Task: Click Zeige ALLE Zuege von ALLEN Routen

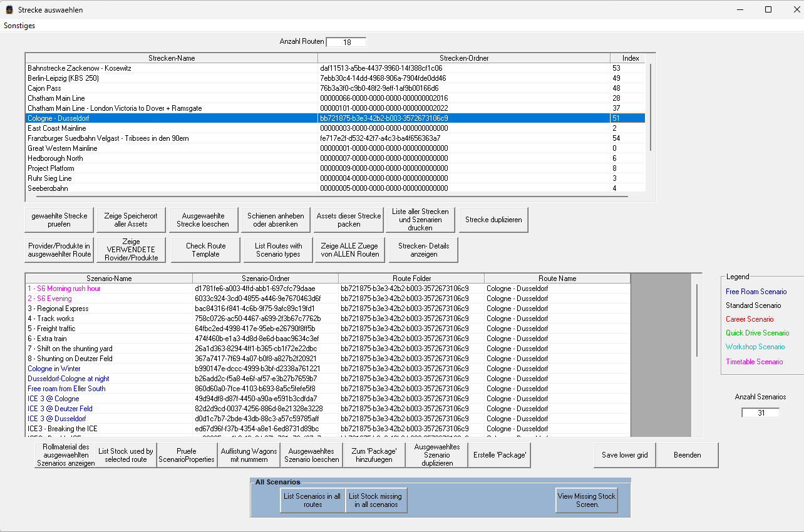Action: click(350, 250)
